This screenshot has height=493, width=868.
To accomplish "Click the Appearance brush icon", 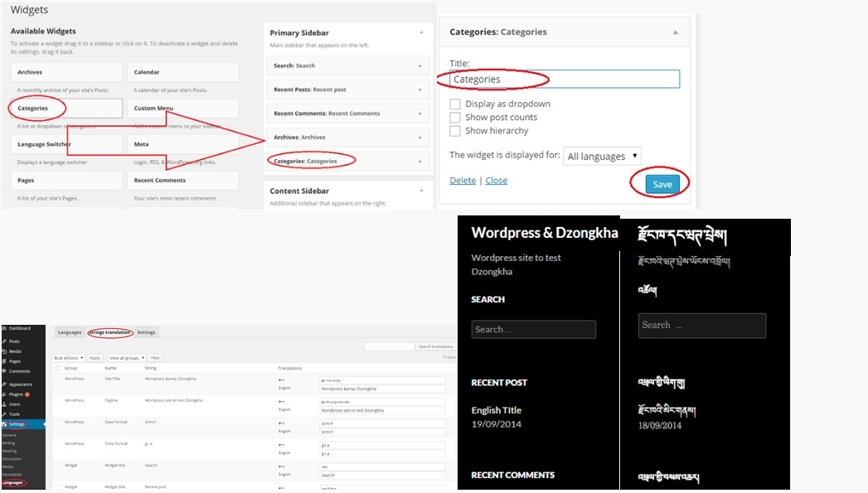I will [5, 384].
